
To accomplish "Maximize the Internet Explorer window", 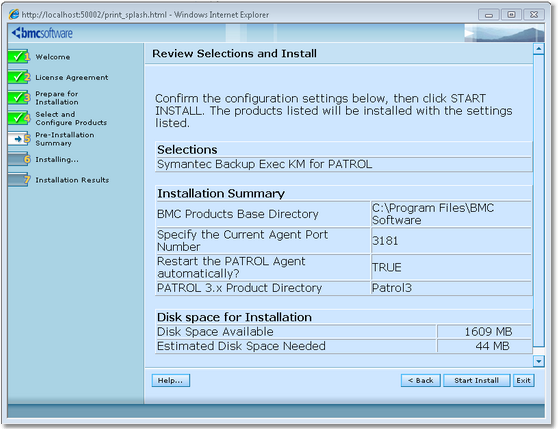I will pyautogui.click(x=511, y=15).
